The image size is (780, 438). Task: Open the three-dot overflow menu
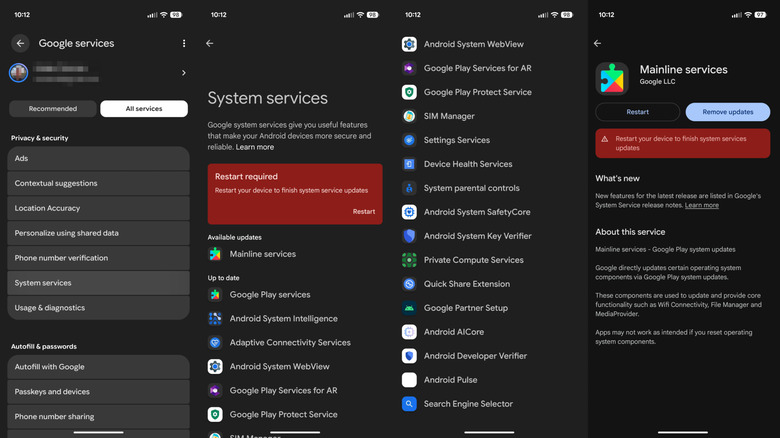tap(184, 43)
